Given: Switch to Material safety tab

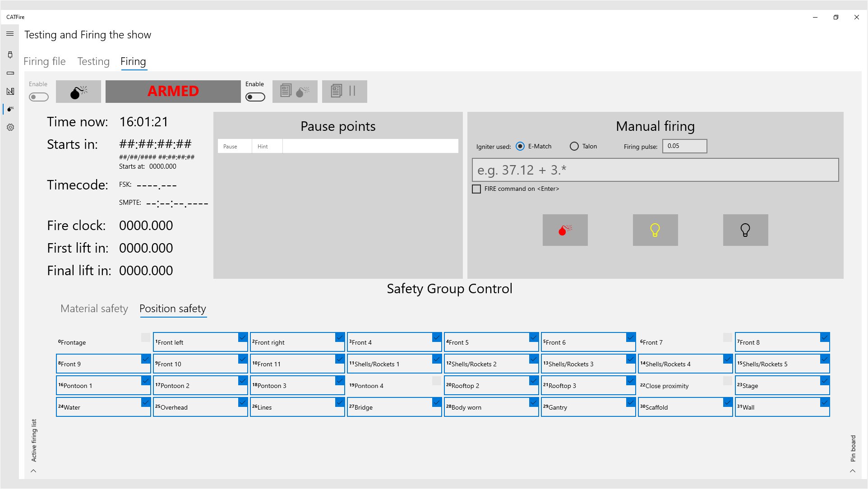Looking at the screenshot, I should pyautogui.click(x=94, y=309).
